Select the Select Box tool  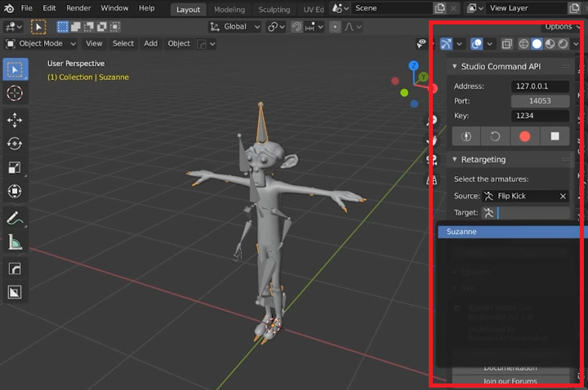[15, 69]
